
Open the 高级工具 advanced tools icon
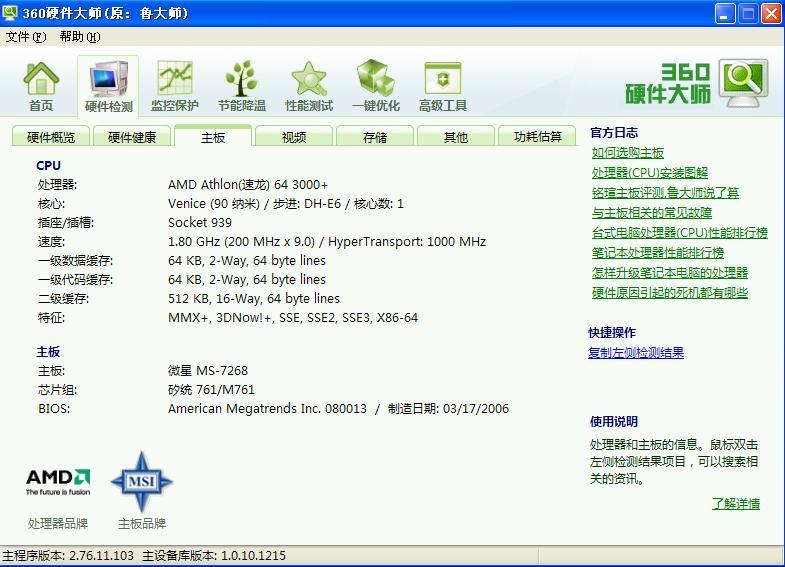point(443,85)
